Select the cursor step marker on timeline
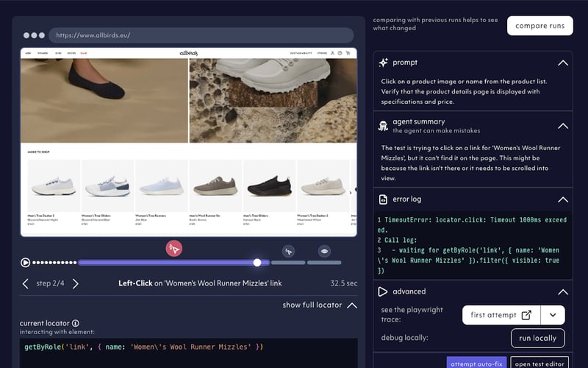Screen dimensions: 588x368 pos(288,251)
